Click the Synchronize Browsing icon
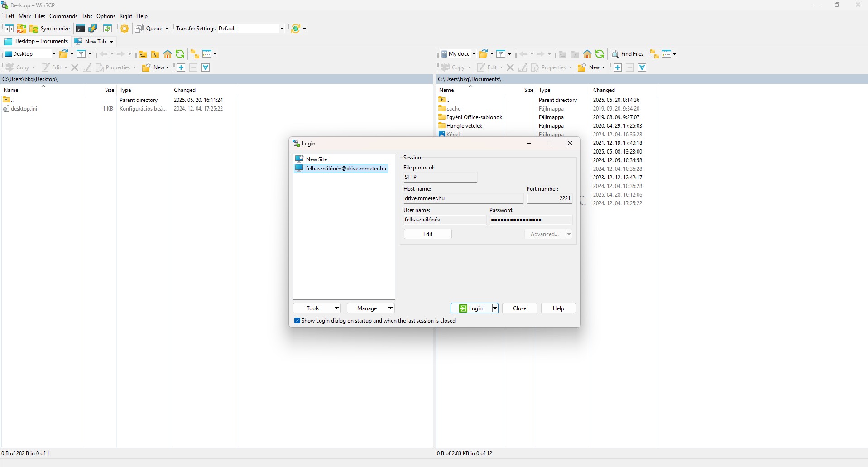The image size is (868, 467). (108, 29)
